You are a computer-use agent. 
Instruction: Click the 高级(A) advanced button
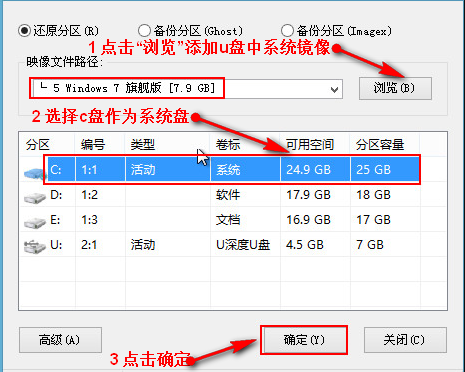tap(60, 340)
